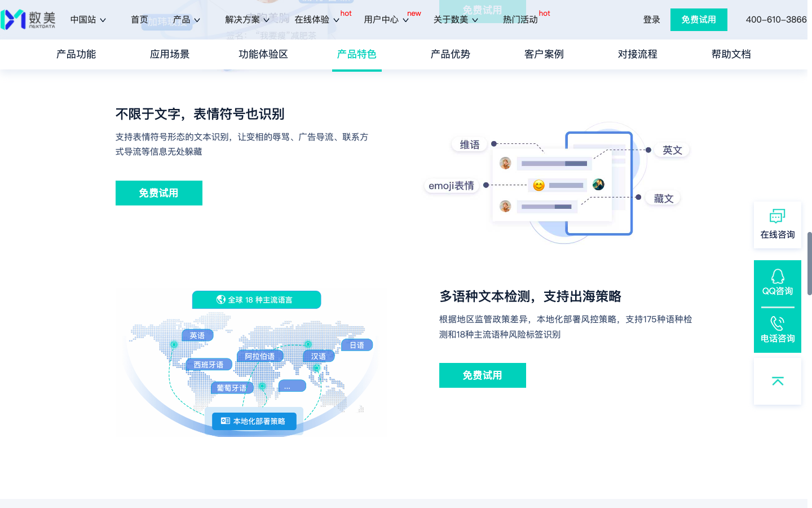Open 热门活动 in the top navigation
This screenshot has height=508, width=812.
pyautogui.click(x=520, y=20)
